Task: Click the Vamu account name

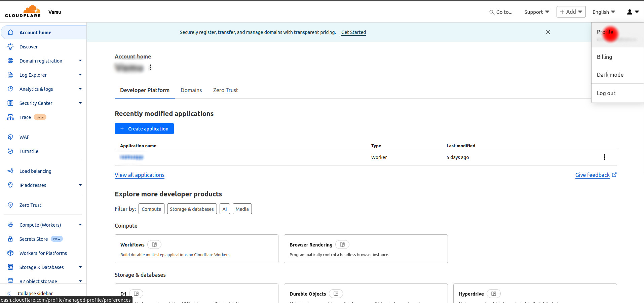Action: tap(55, 12)
